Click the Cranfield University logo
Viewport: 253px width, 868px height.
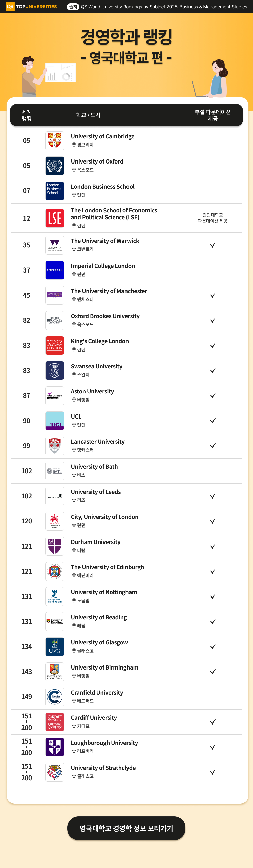pos(54,696)
